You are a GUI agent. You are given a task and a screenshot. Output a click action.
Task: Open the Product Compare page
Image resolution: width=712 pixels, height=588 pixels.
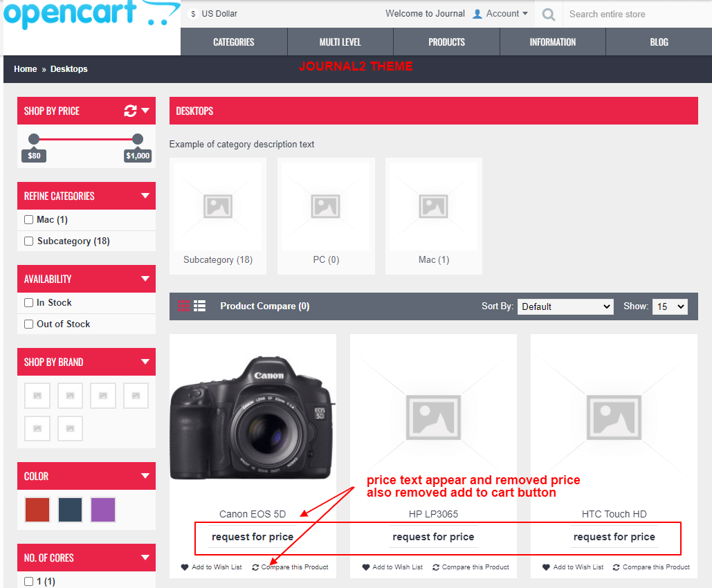coord(264,305)
